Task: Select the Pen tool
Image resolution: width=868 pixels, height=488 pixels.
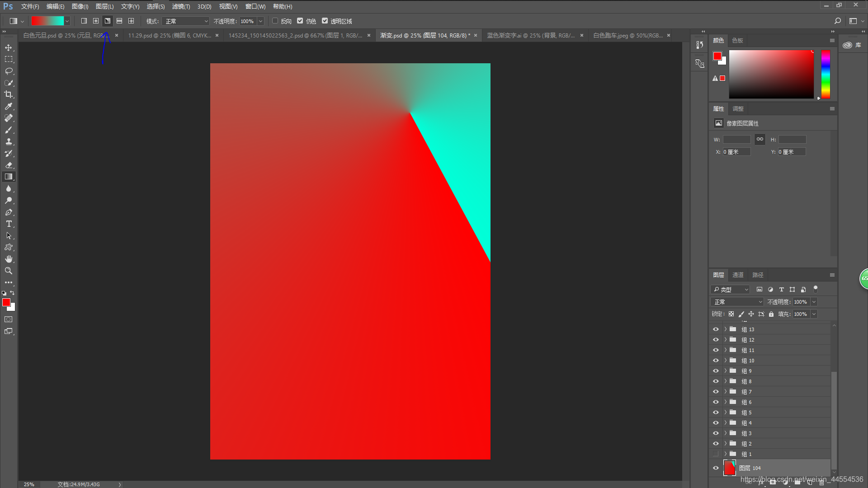Action: click(9, 212)
